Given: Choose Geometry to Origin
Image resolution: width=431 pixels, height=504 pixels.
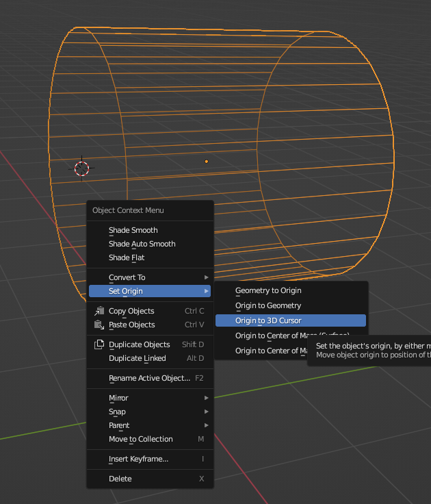Looking at the screenshot, I should [x=291, y=290].
